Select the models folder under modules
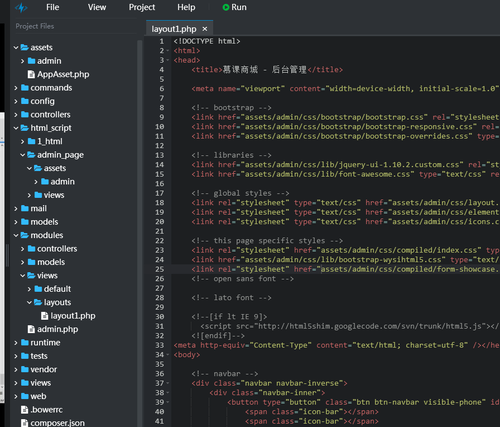Viewport: 500px width, 427px height. coord(51,262)
